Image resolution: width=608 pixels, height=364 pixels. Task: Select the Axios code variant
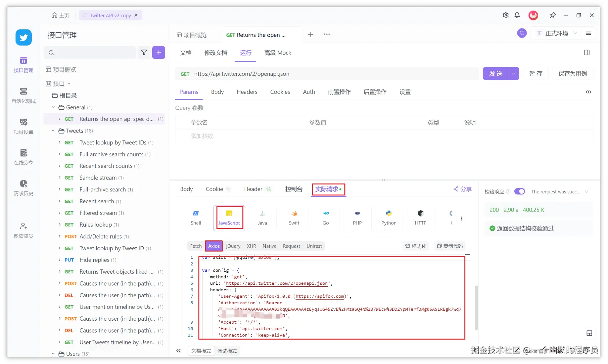tap(214, 246)
